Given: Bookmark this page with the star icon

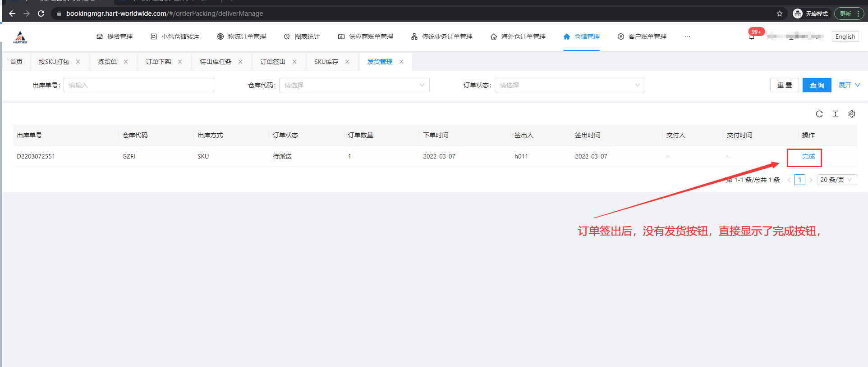Looking at the screenshot, I should click(779, 14).
